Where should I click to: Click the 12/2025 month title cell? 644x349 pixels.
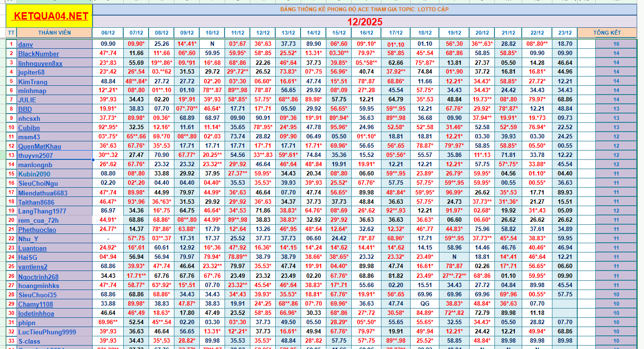(x=364, y=22)
